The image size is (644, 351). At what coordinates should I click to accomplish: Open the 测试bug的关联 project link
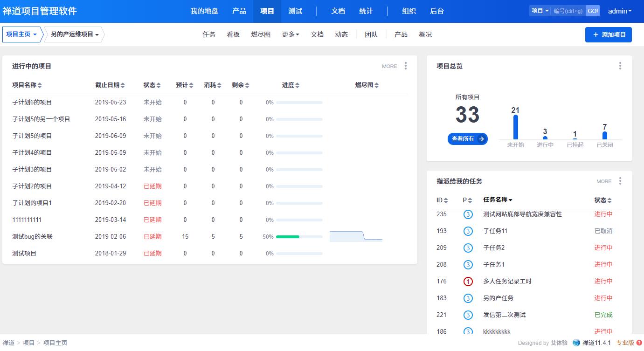(33, 236)
